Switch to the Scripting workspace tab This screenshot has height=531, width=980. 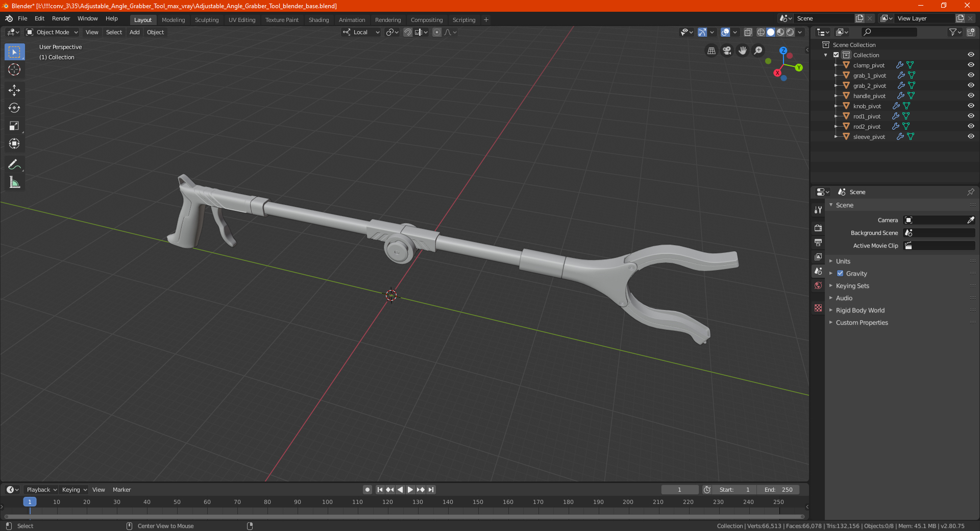pyautogui.click(x=463, y=20)
